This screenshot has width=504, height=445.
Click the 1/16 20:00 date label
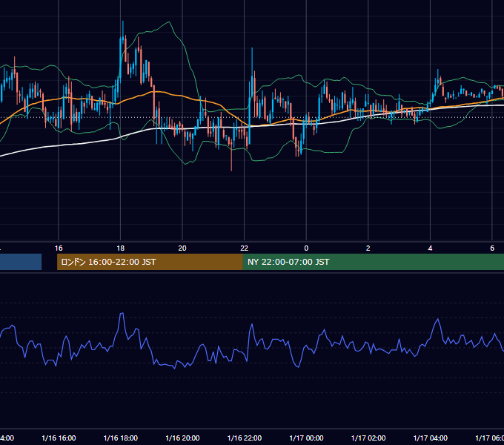click(182, 438)
